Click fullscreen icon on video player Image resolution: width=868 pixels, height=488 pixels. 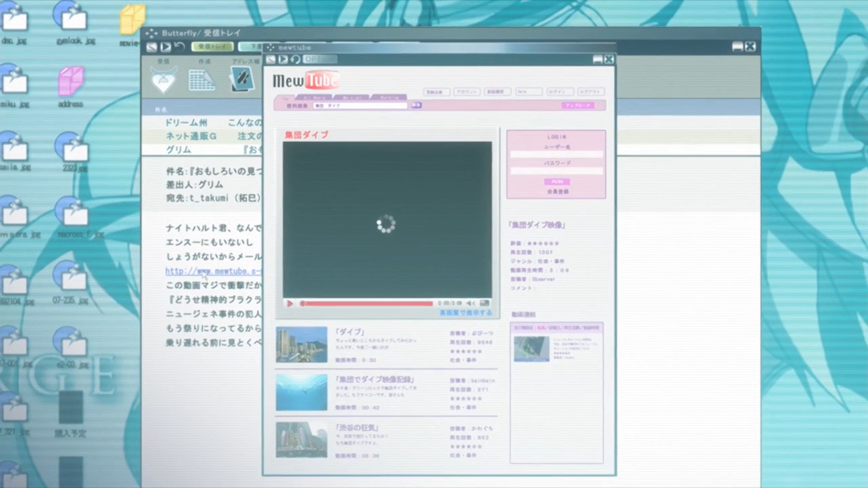point(484,303)
